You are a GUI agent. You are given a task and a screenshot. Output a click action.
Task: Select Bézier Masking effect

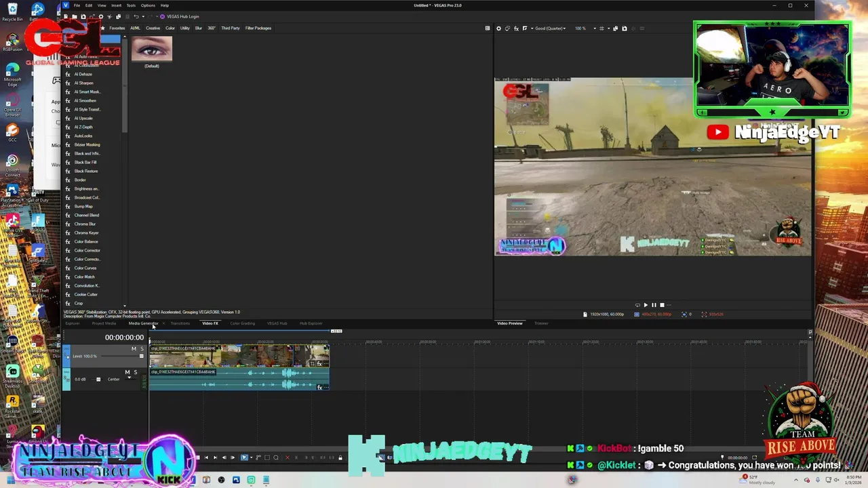click(87, 145)
